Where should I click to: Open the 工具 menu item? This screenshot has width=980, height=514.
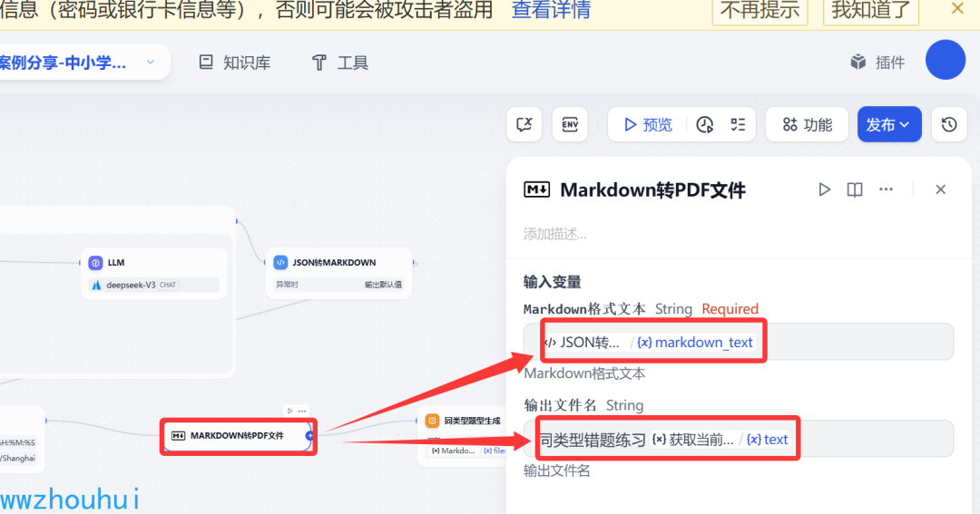coord(340,63)
